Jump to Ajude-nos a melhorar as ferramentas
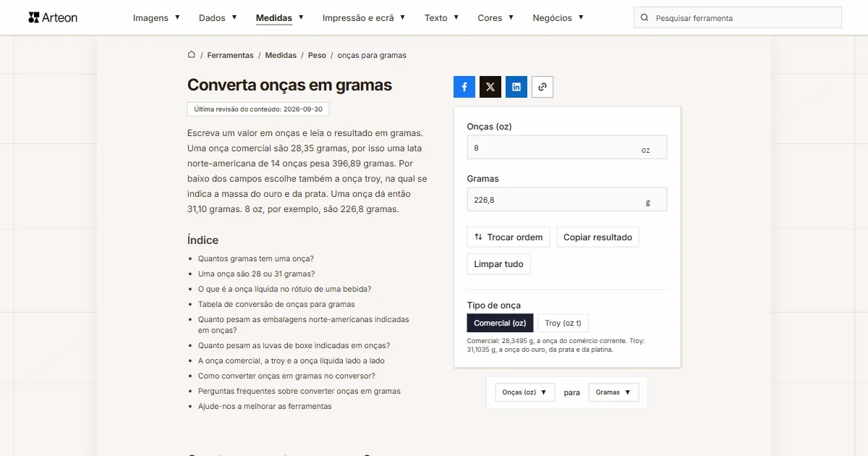868x456 pixels. click(x=265, y=406)
